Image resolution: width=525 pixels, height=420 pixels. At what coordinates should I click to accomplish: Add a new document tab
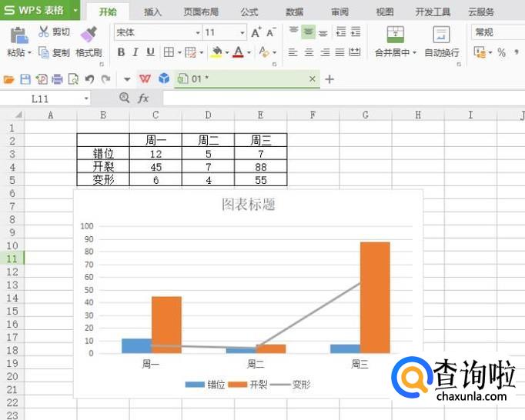tap(329, 79)
